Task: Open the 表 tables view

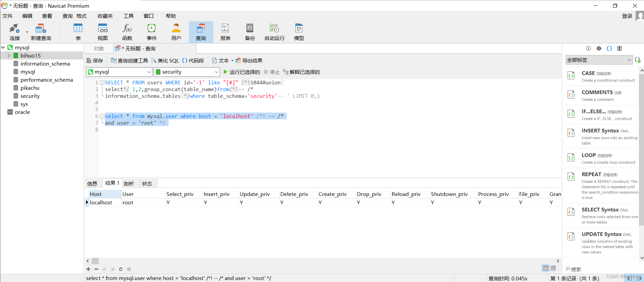Action: coord(78,32)
